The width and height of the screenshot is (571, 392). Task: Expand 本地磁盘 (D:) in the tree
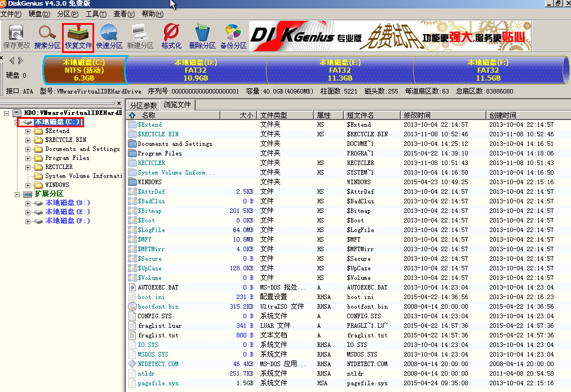28,203
